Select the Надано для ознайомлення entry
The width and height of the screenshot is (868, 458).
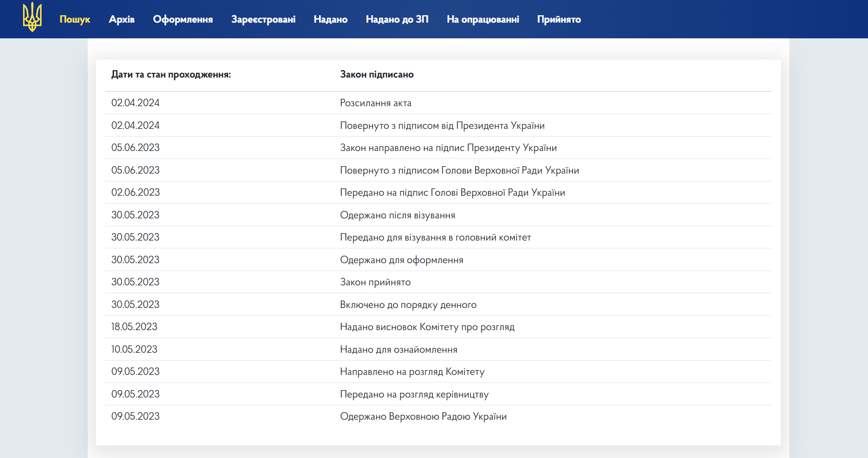click(x=398, y=350)
